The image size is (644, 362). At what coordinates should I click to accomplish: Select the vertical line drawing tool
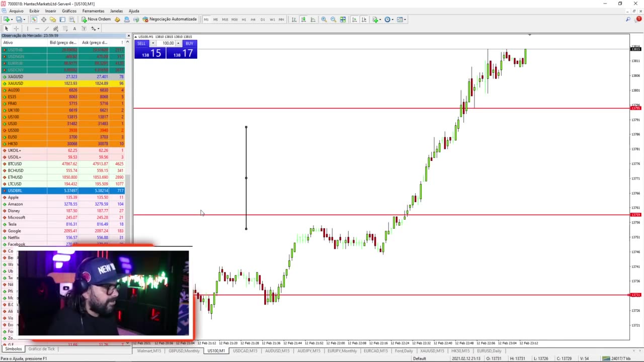28,29
